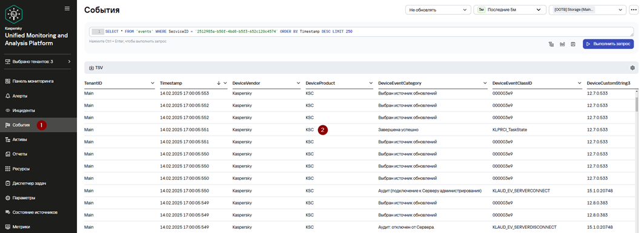The width and height of the screenshot is (644, 233).
Task: Click the События page heading
Action: (x=102, y=10)
